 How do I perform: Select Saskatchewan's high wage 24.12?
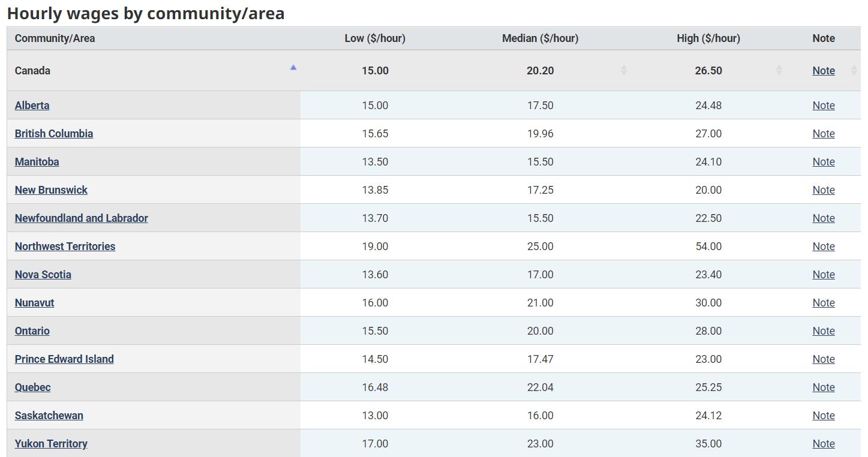tap(708, 415)
